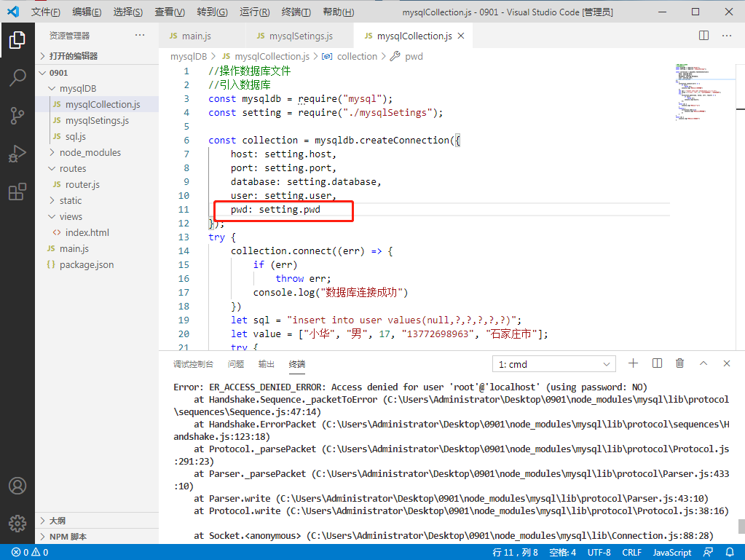
Task: Open the 帮助(H) menu
Action: pos(339,12)
